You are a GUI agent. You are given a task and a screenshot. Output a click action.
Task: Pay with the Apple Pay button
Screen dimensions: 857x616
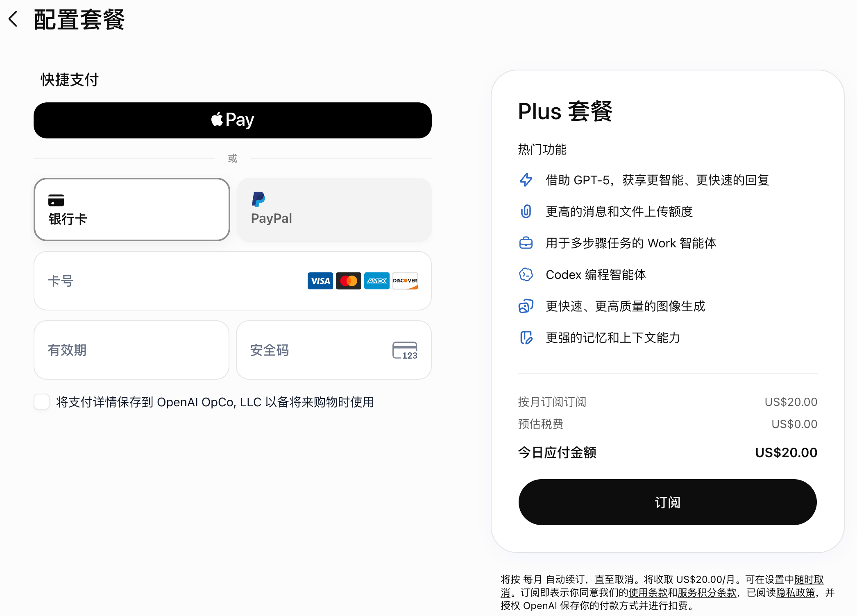pyautogui.click(x=233, y=120)
